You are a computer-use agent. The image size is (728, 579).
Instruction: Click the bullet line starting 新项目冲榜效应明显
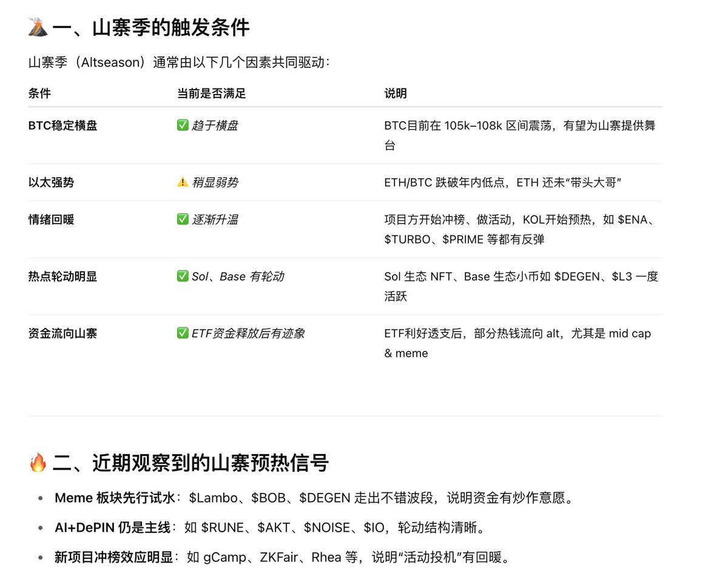coord(281,557)
